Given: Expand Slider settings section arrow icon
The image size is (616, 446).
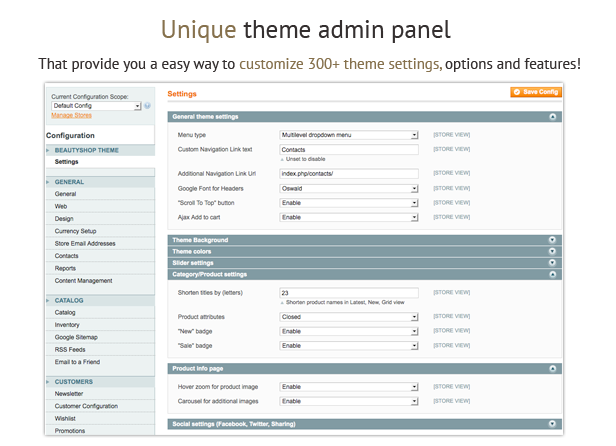Looking at the screenshot, I should click(553, 263).
